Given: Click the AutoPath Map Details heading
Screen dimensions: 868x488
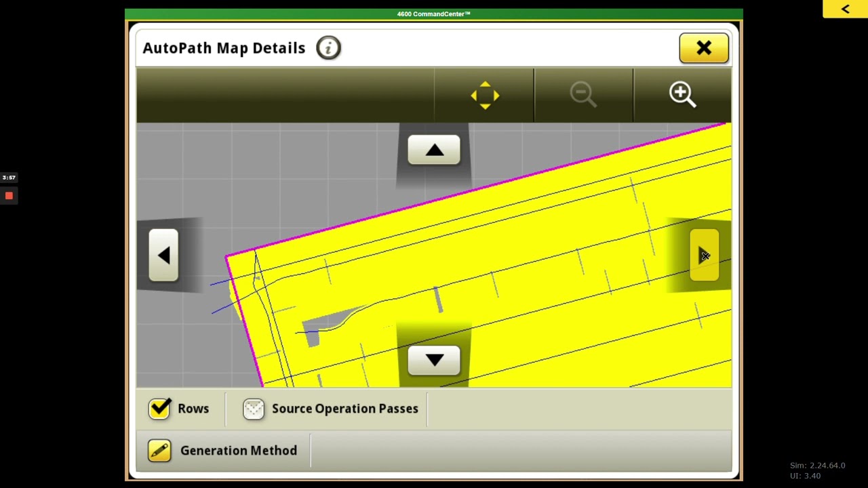Looking at the screenshot, I should 224,48.
